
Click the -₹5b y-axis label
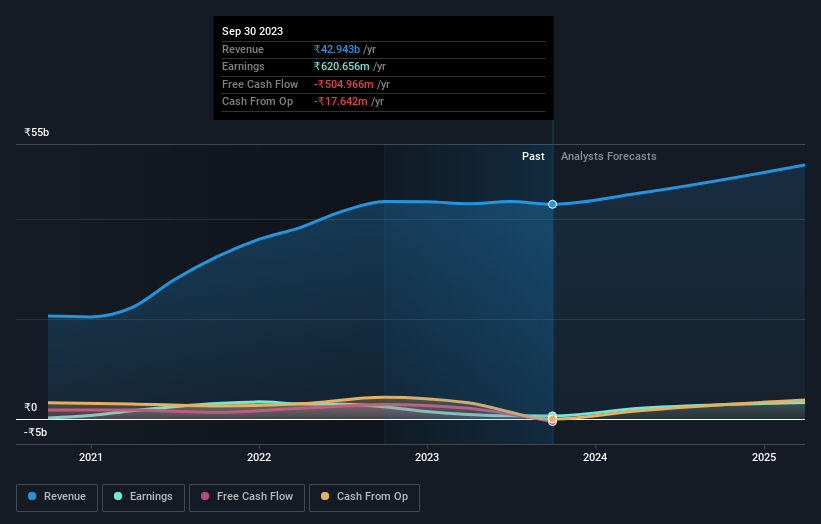[x=36, y=432]
